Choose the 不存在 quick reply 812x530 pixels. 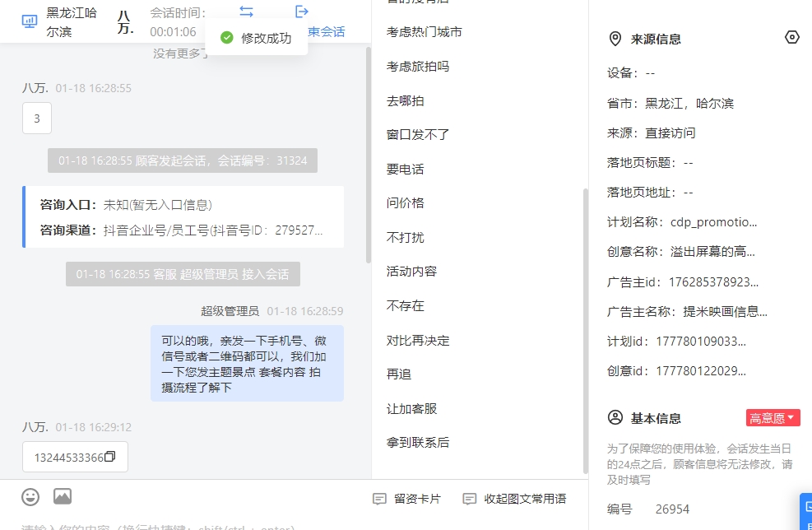(x=405, y=305)
